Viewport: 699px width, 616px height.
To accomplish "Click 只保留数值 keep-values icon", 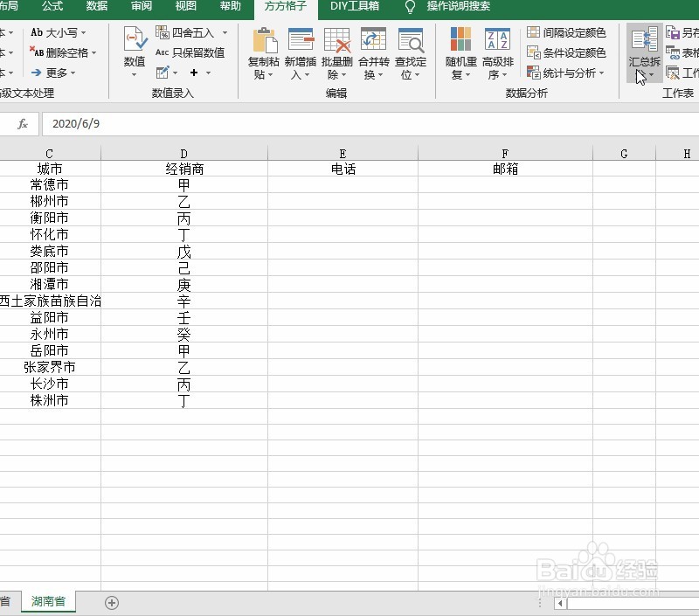I will click(x=163, y=52).
